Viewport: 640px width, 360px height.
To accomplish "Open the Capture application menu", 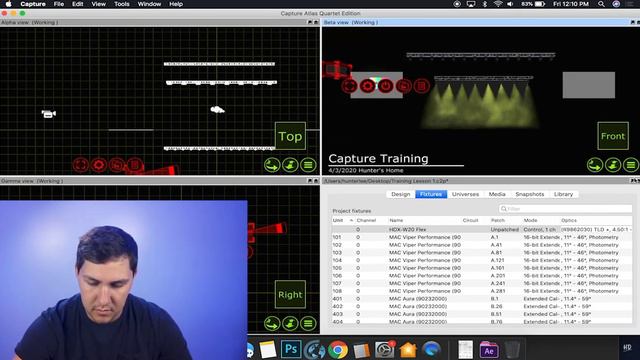I will (x=33, y=4).
